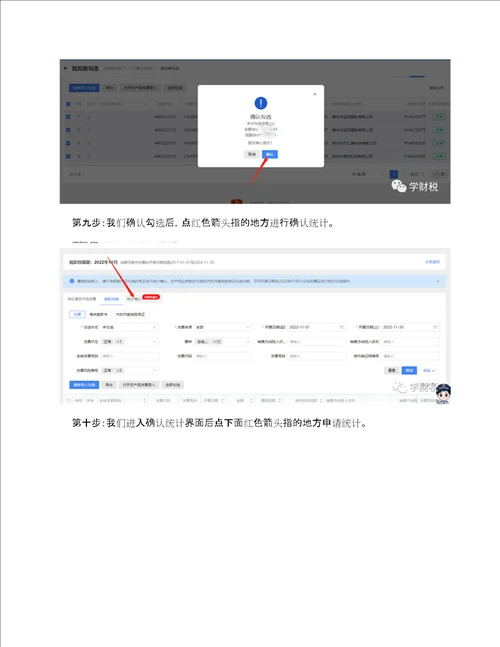Click 导出 below the query form
The image size is (500, 647).
pyautogui.click(x=109, y=385)
